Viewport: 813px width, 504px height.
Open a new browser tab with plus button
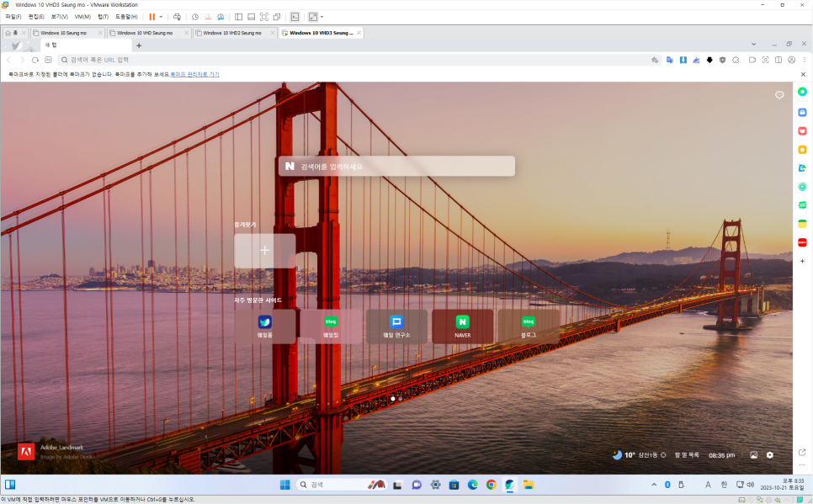point(139,45)
